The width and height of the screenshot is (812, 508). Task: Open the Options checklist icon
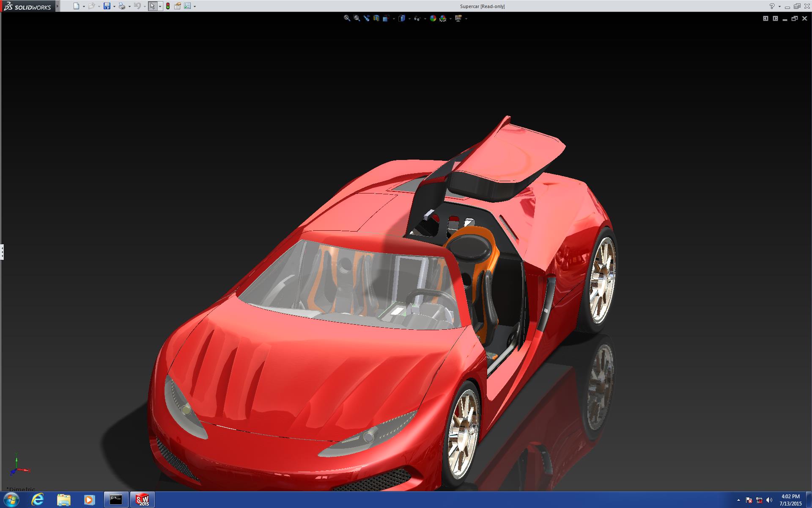pyautogui.click(x=187, y=6)
